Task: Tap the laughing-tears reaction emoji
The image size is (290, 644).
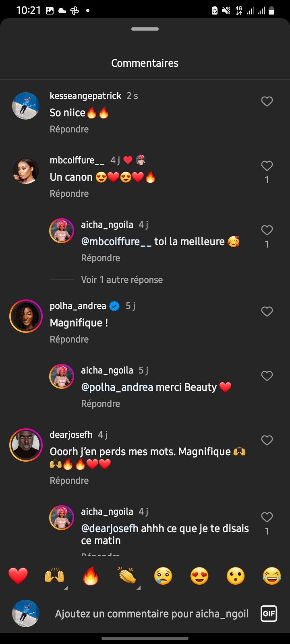Action: click(x=272, y=576)
